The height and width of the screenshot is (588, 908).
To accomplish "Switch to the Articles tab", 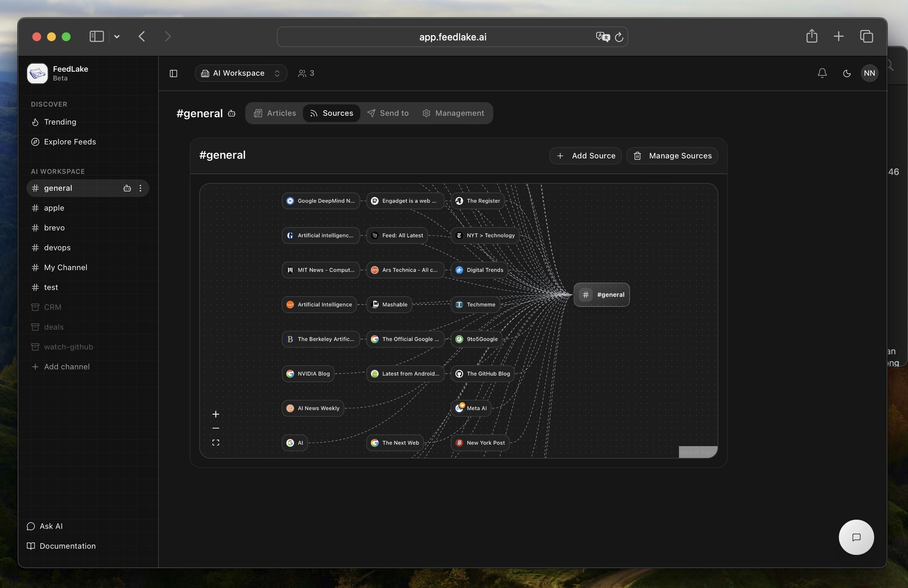I will (275, 113).
